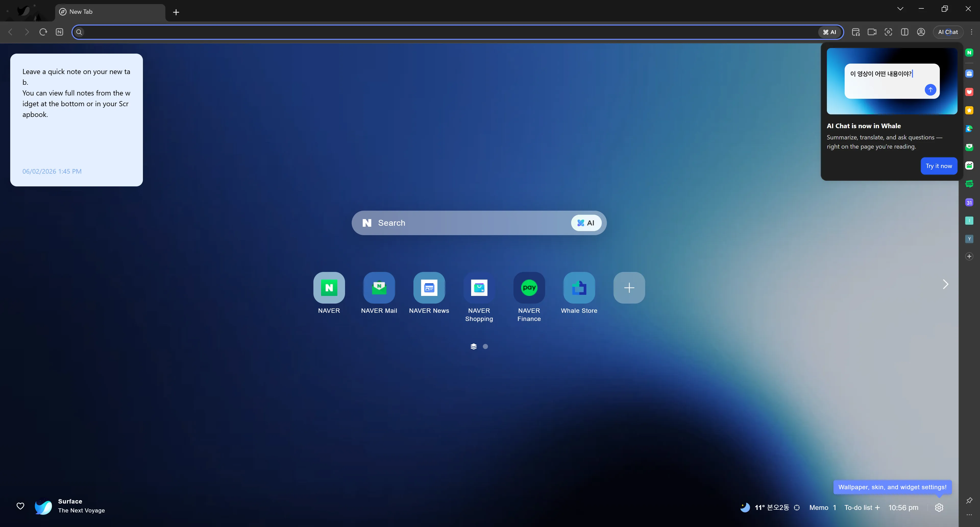Open the NAVER sidebar panel icon
The height and width of the screenshot is (527, 980).
[969, 53]
